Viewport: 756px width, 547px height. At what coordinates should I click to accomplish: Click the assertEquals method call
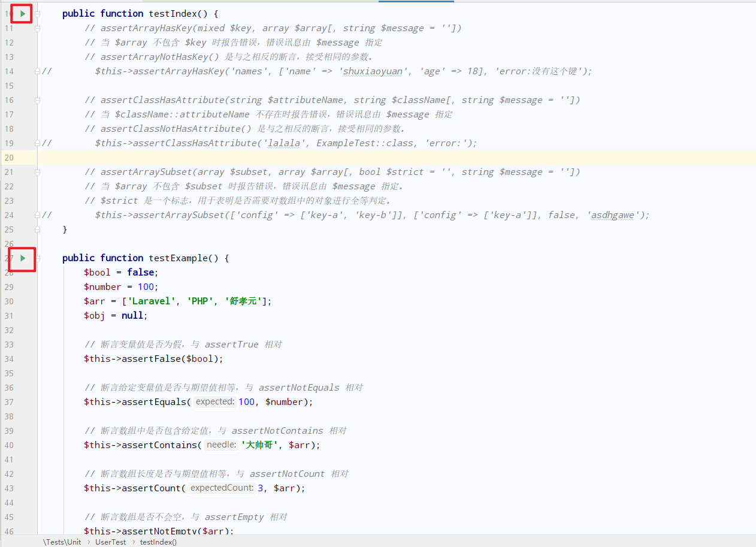pos(154,401)
